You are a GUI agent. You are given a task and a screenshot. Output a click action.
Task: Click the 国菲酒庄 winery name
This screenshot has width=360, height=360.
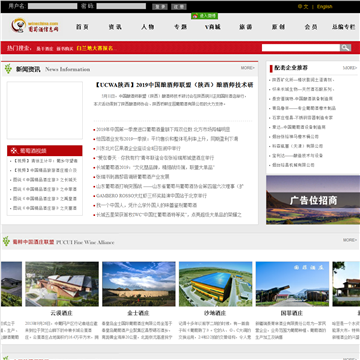(x=292, y=313)
